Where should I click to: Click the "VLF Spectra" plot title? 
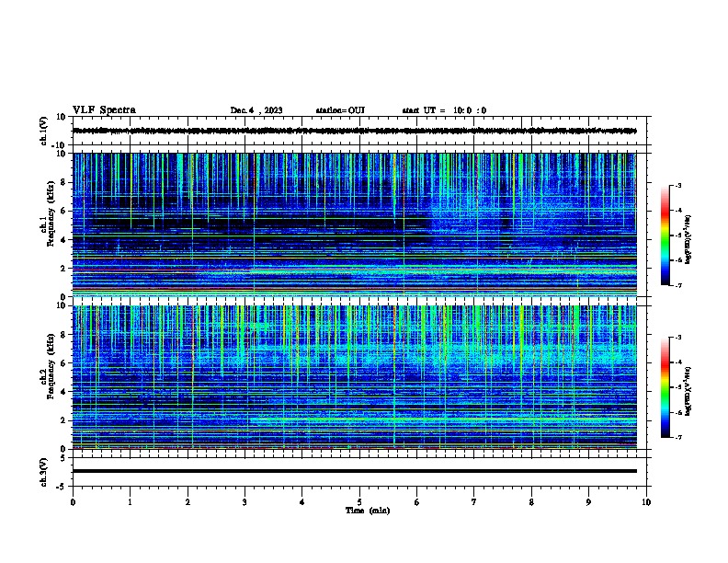[104, 110]
